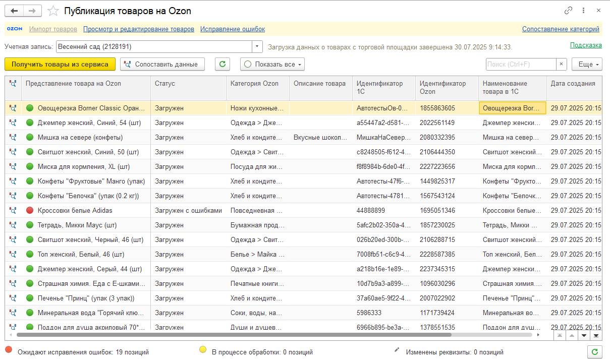Click the matching icon in the Кроссовки белые Adidas row
610x364 pixels.
(13, 210)
